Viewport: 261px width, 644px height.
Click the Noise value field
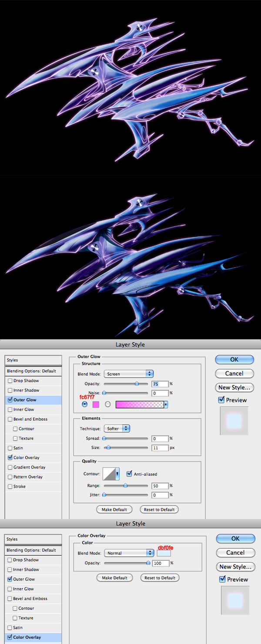(160, 393)
